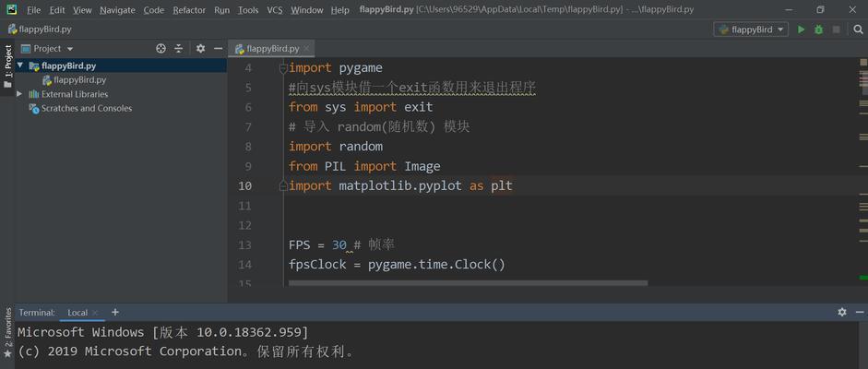Select Scratches and Consoles item
This screenshot has width=868, height=369.
(x=87, y=109)
